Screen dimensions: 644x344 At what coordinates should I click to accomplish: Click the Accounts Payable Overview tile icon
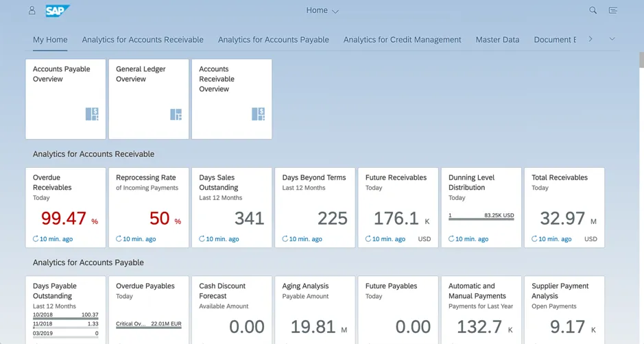point(92,114)
